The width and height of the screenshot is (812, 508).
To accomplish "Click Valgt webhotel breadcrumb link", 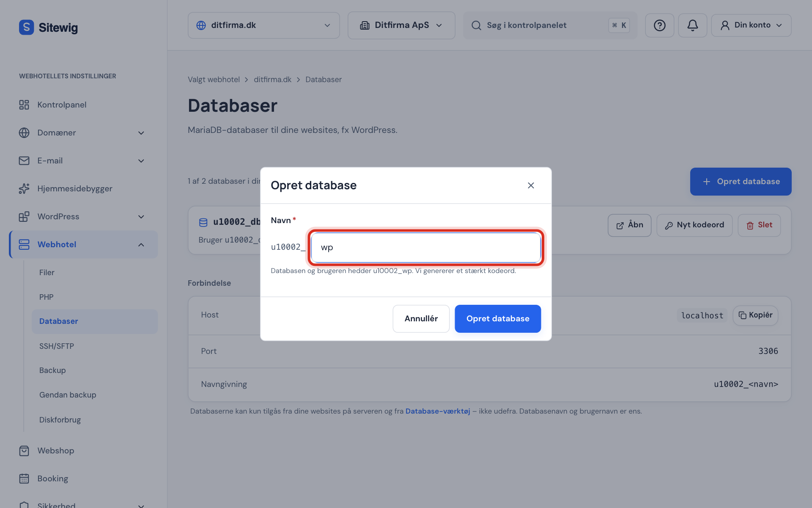I will click(214, 80).
